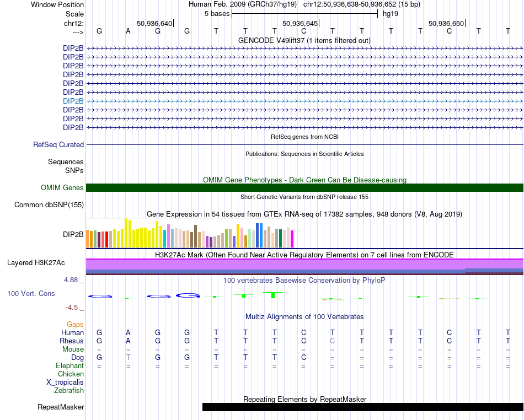
Task: Click the Window Position track label
Action: tap(57, 4)
